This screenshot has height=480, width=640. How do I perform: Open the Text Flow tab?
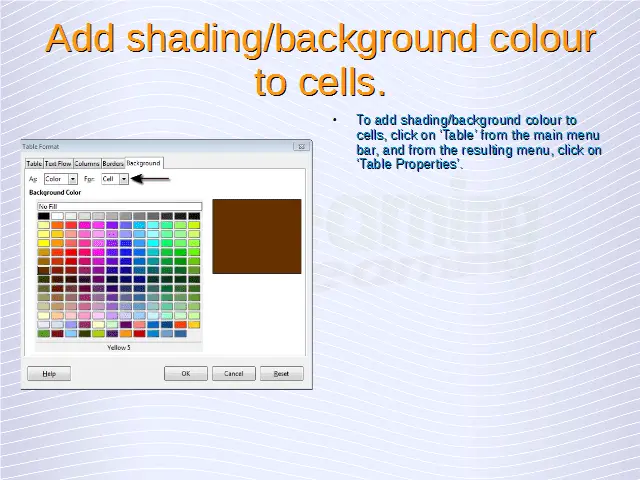coord(58,163)
